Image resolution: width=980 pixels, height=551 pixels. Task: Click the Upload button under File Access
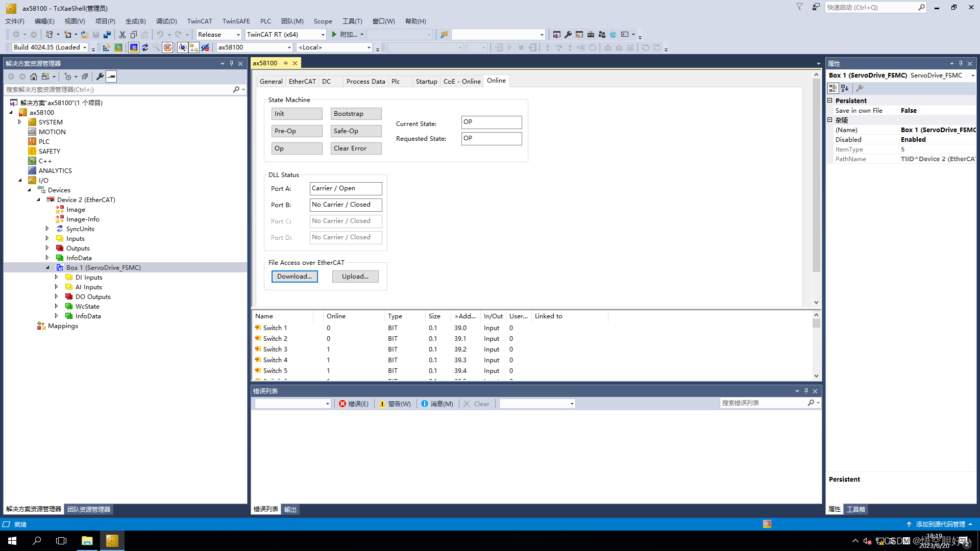point(355,277)
